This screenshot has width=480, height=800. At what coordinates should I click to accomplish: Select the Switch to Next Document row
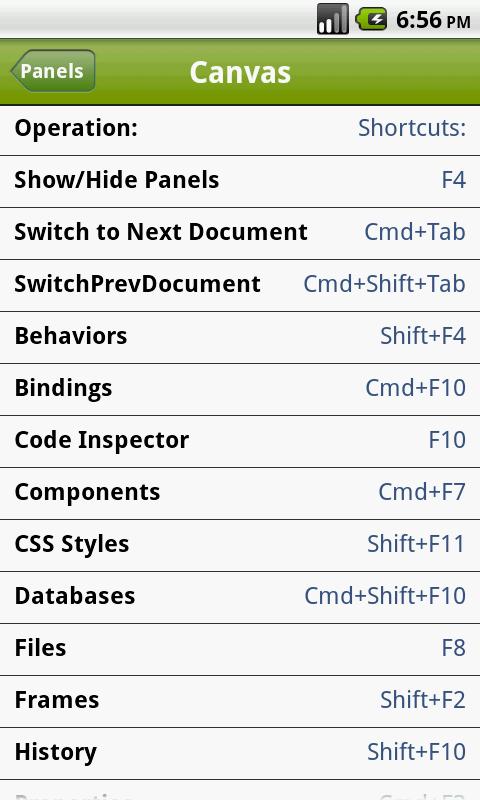click(240, 233)
